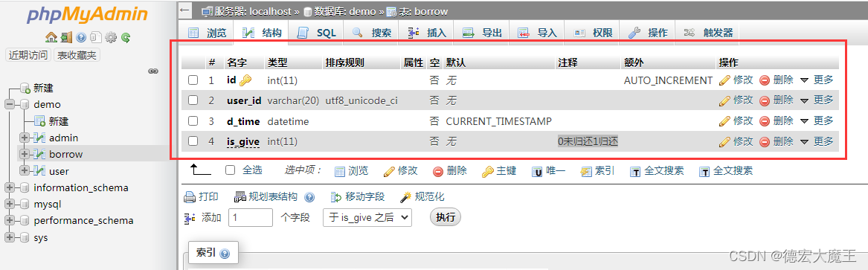Image resolution: width=868 pixels, height=270 pixels.
Task: Sort by clicking the 名字 column header
Action: [x=237, y=62]
